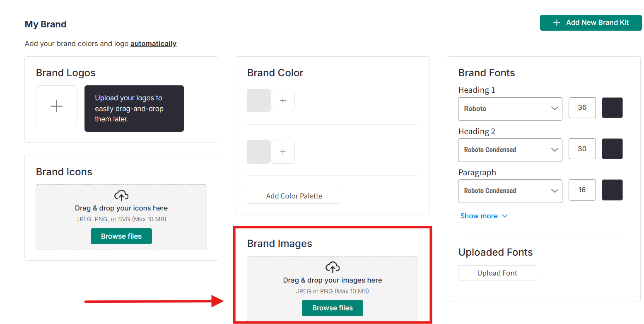644x324 pixels.
Task: Click the Upload Font button
Action: 497,273
